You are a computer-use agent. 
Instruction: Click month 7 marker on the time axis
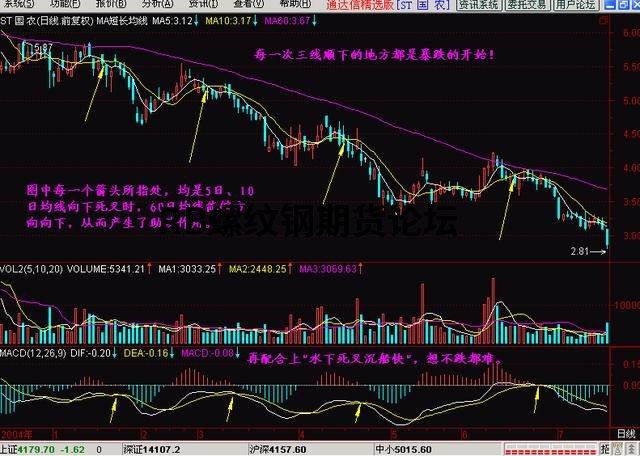click(x=561, y=434)
